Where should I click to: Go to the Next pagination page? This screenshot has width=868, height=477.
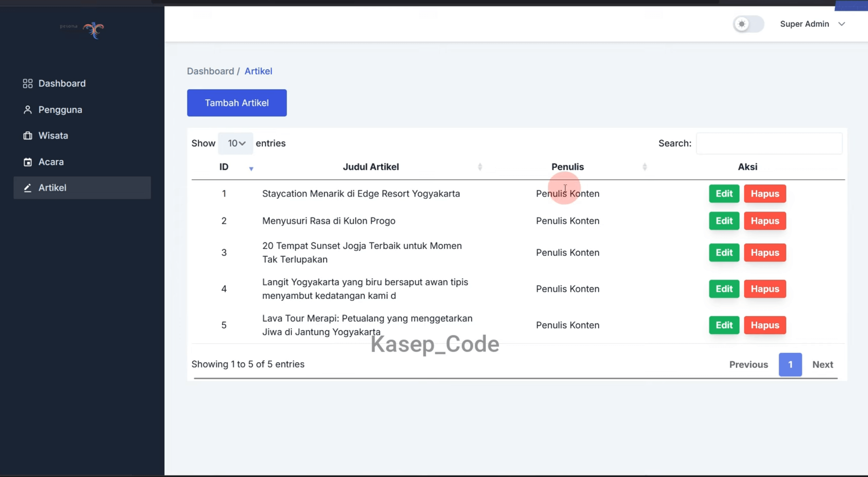pyautogui.click(x=822, y=365)
